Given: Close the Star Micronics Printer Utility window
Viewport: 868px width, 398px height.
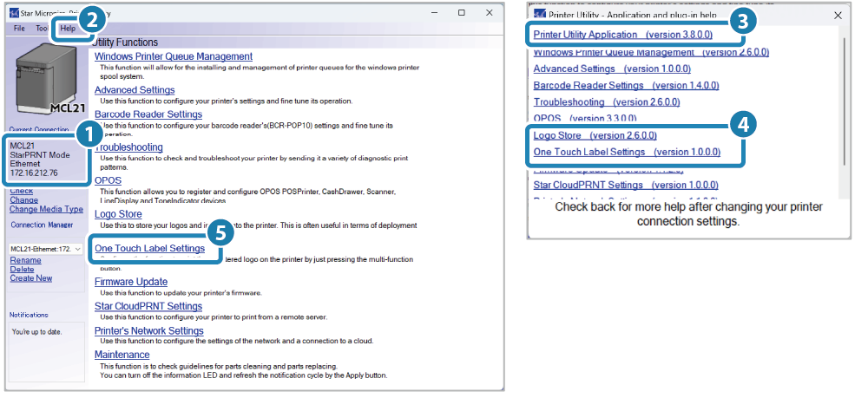Looking at the screenshot, I should 490,12.
